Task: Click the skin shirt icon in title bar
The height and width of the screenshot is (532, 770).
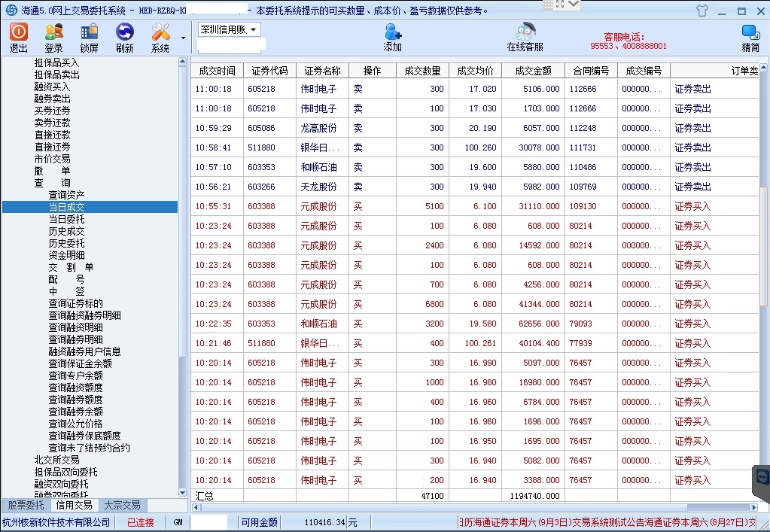Action: [702, 11]
